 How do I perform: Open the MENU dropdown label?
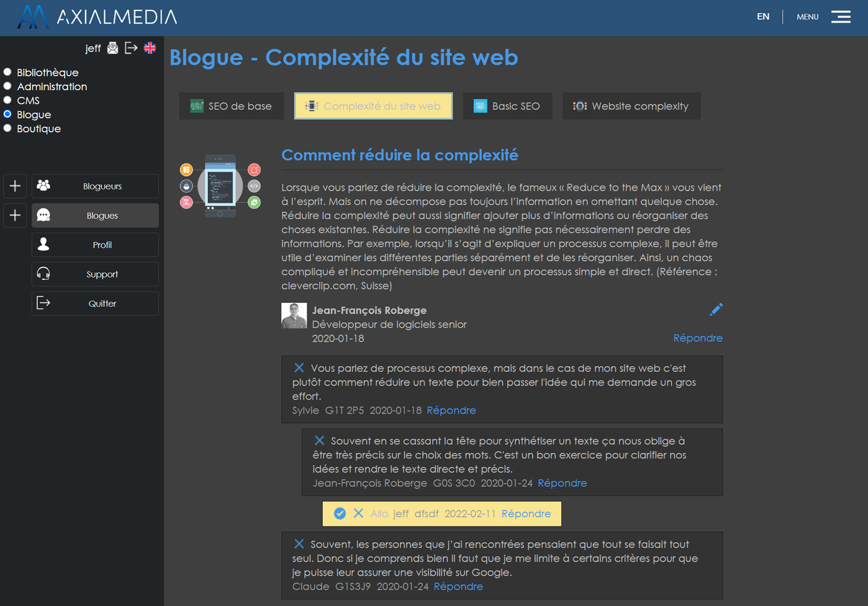[x=807, y=17]
